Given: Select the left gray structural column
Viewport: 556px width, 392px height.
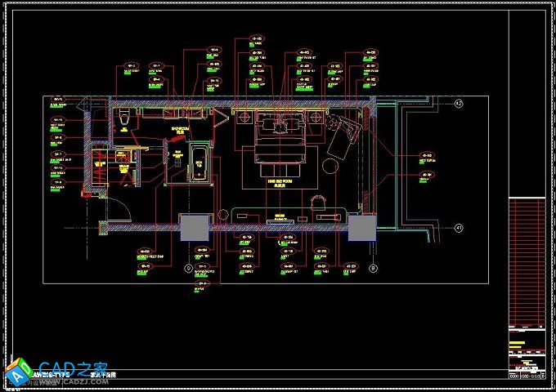Looking at the screenshot, I should pyautogui.click(x=194, y=228).
